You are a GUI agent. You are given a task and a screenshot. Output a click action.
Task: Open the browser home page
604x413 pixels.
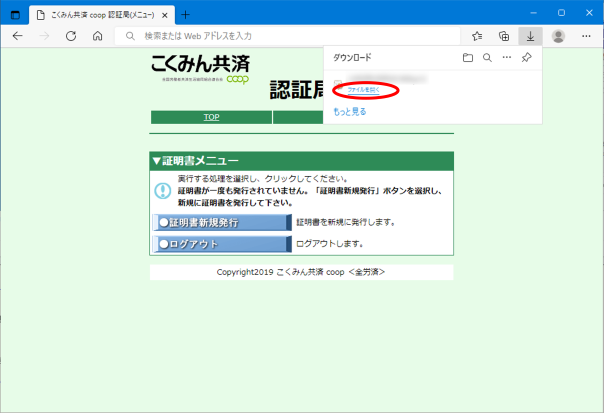click(97, 36)
